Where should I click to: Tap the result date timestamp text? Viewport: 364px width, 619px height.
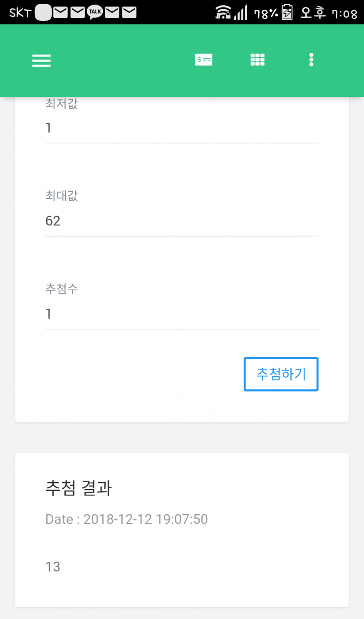[126, 519]
